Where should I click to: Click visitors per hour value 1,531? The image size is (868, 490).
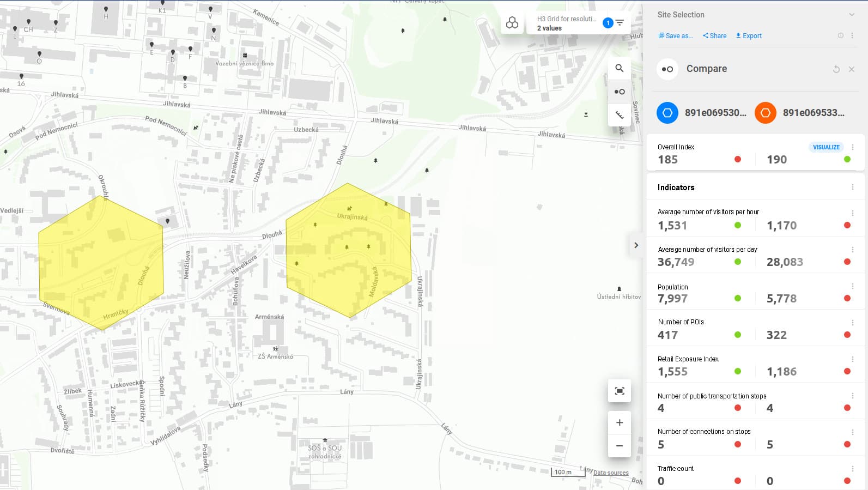(672, 226)
